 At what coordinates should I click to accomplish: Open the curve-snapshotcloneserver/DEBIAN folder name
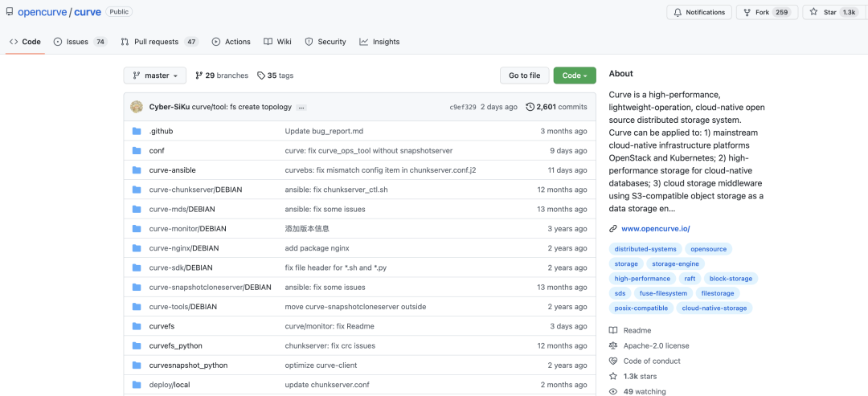pos(211,287)
